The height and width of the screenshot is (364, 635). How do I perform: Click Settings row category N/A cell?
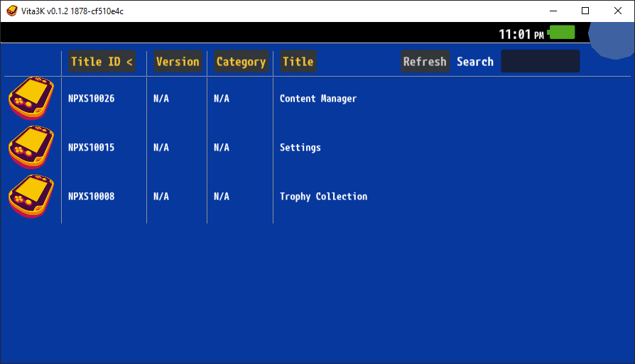[222, 147]
